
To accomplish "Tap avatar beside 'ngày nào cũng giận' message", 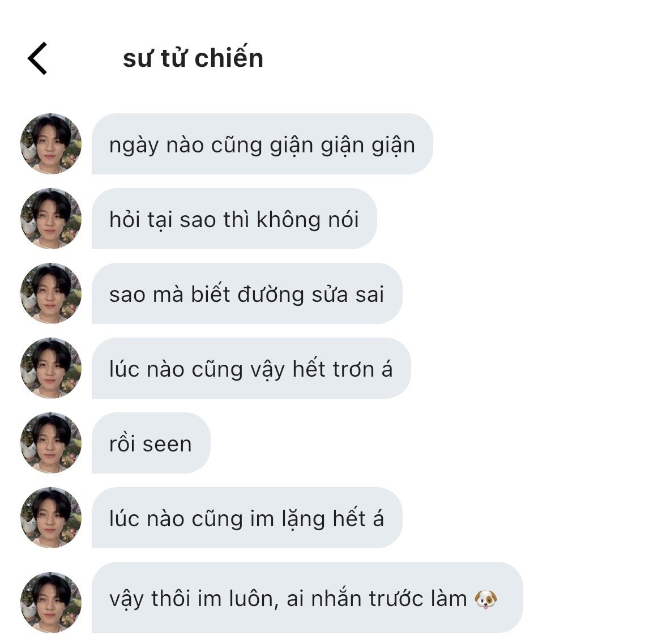I will [51, 143].
